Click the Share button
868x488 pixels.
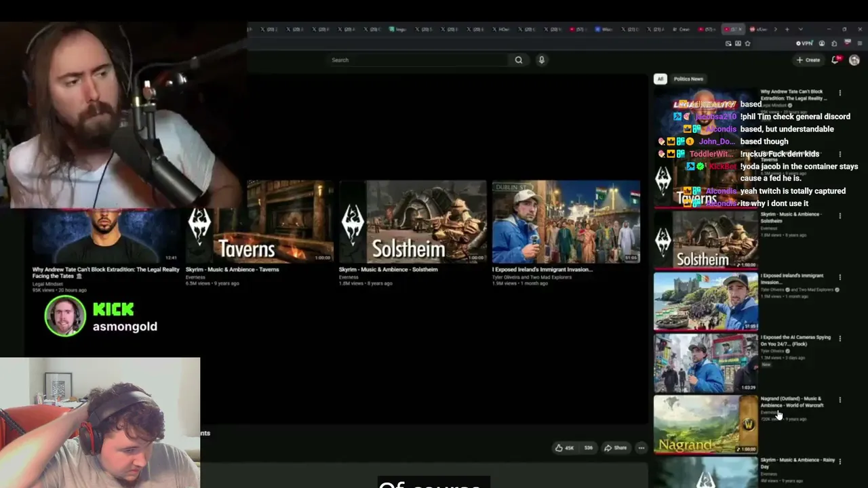[616, 447]
